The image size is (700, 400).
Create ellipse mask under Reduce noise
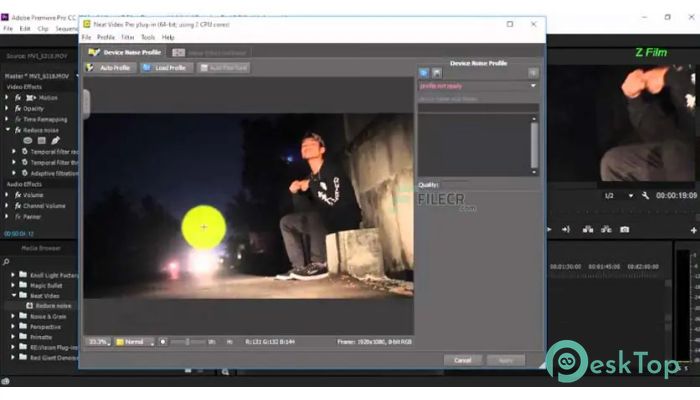tap(28, 141)
